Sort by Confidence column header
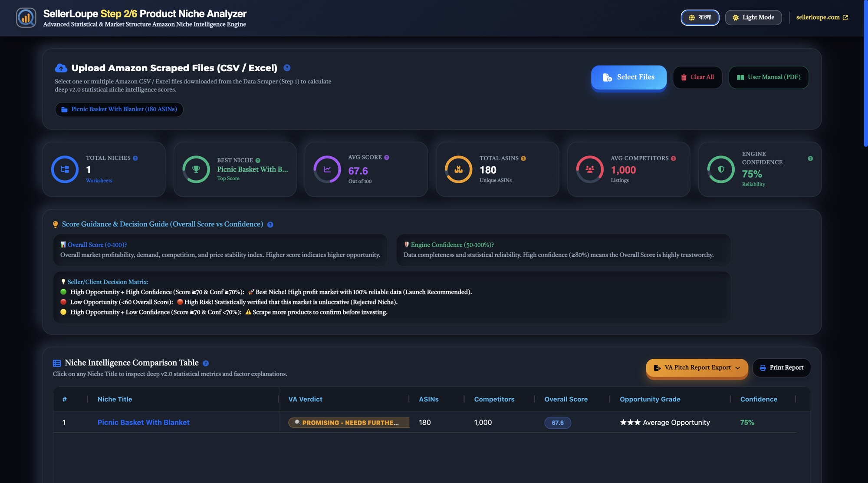 click(x=759, y=399)
